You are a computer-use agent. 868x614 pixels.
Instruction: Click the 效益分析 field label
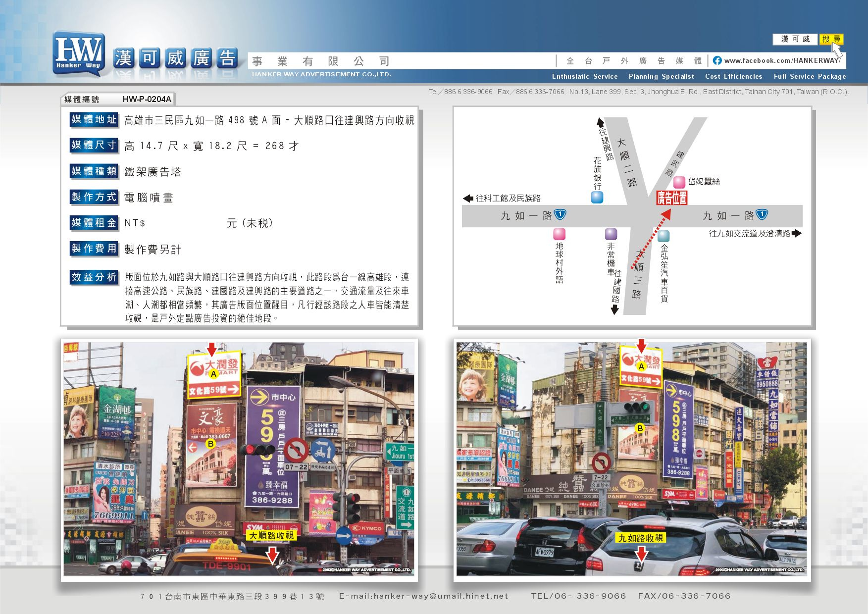pyautogui.click(x=94, y=277)
